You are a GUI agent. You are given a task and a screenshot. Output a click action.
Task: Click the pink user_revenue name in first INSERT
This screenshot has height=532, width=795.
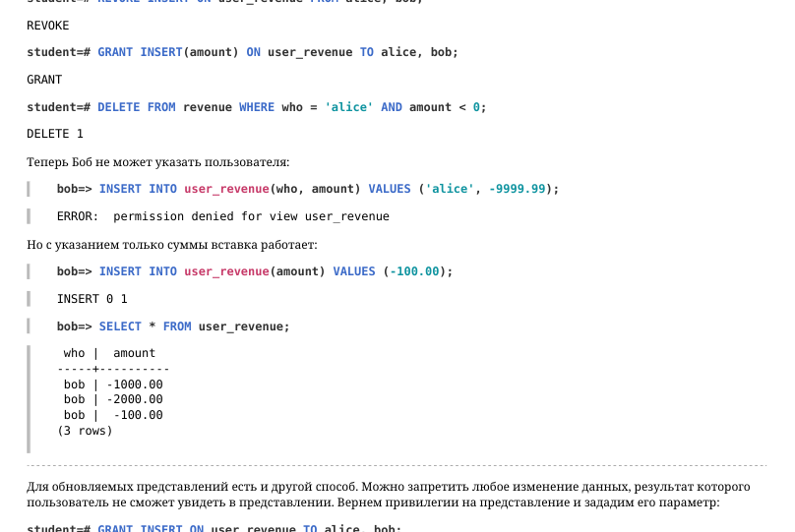[x=226, y=189]
